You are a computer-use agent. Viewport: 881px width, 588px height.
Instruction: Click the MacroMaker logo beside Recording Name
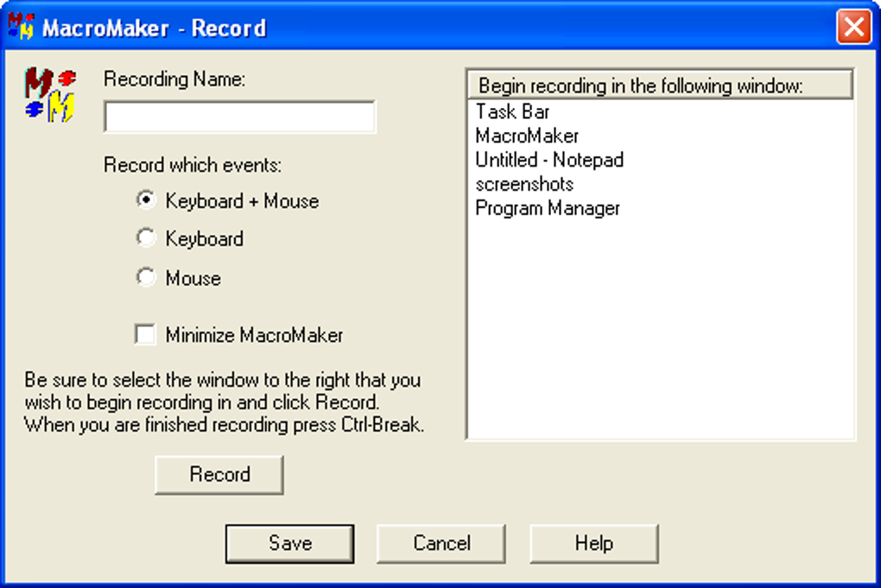50,95
